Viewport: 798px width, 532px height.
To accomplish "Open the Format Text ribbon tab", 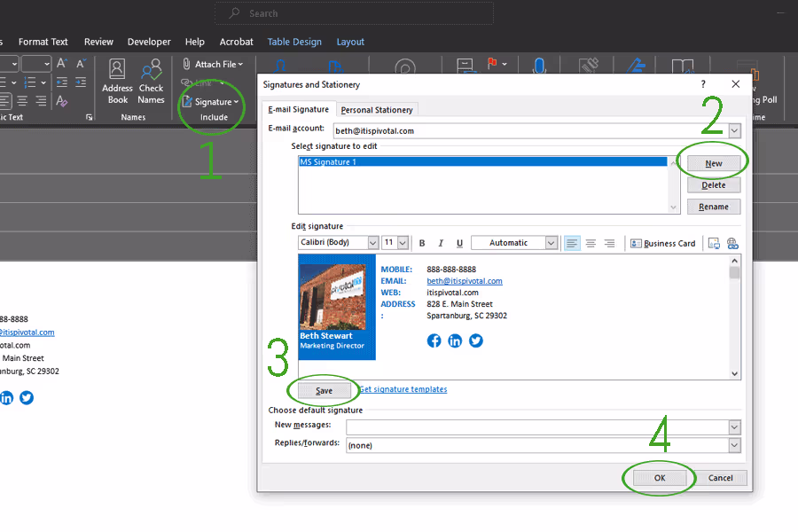I will pyautogui.click(x=43, y=42).
